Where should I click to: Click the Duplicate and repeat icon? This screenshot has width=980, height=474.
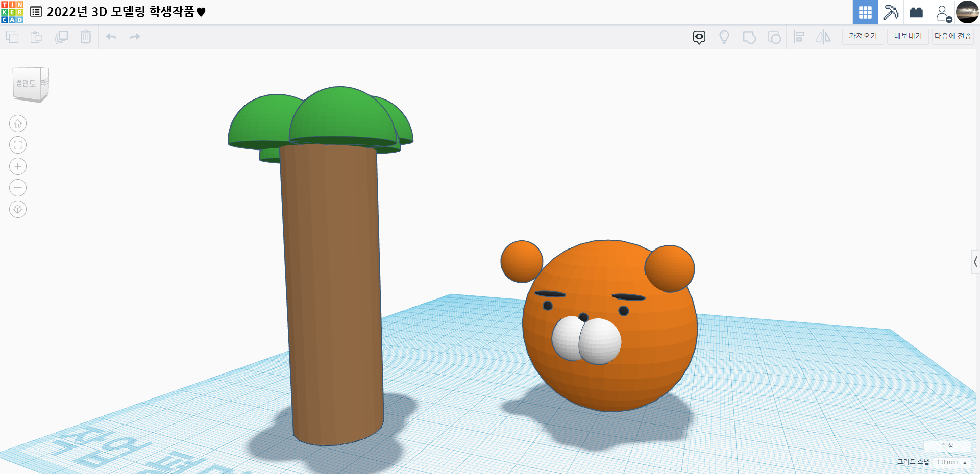[61, 37]
